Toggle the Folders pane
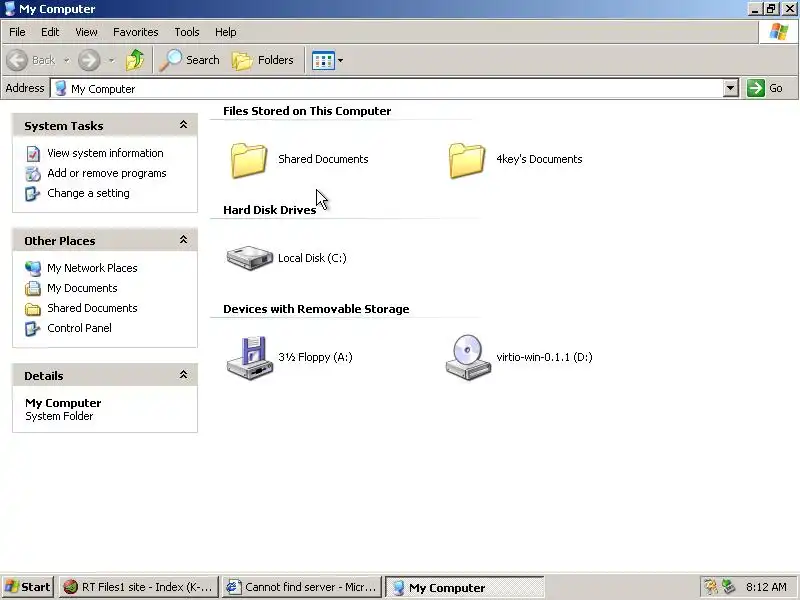Viewport: 800px width, 600px height. 263,60
